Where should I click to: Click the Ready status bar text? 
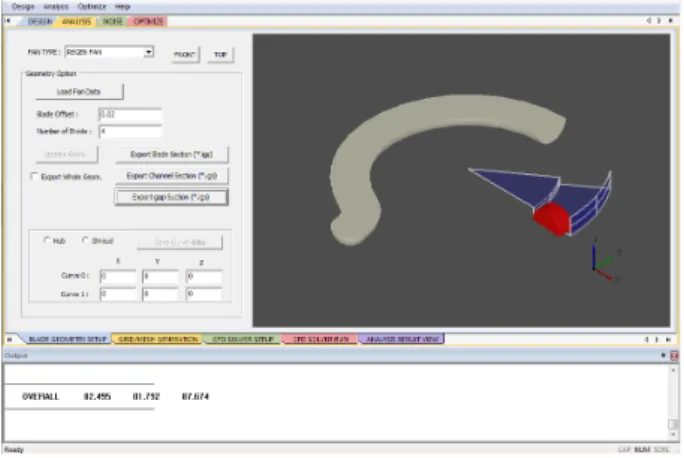[x=14, y=450]
